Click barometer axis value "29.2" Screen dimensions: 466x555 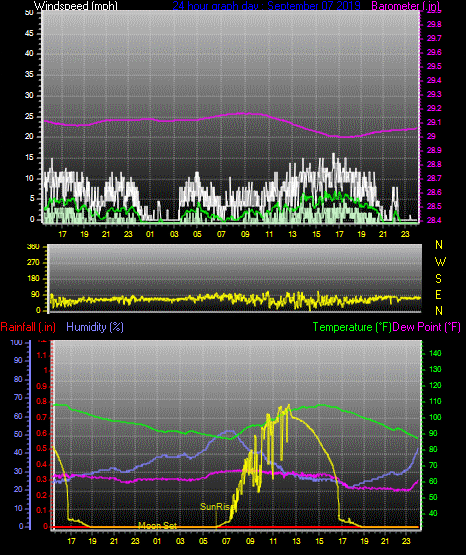coord(434,108)
